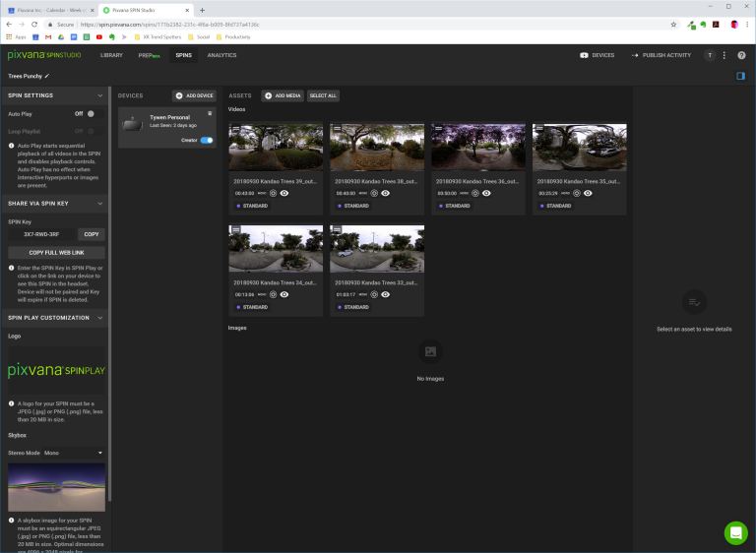Open the Gmail bookmark icon

(48, 37)
